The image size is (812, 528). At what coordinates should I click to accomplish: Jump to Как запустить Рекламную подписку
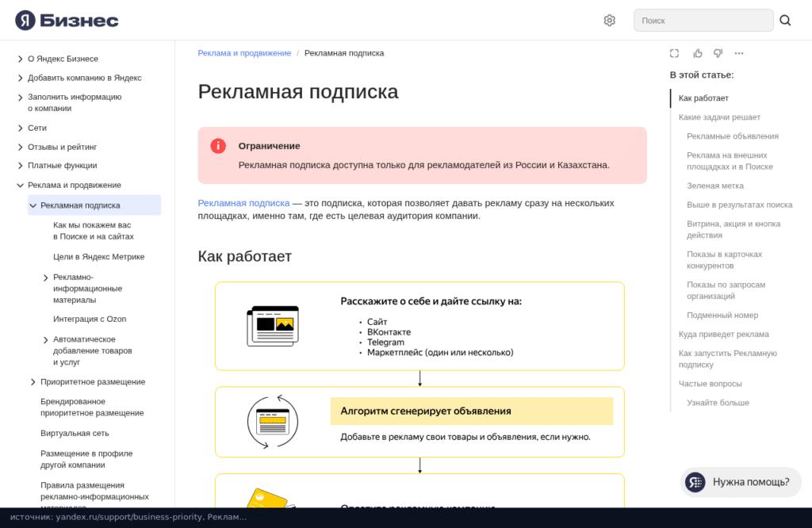click(x=728, y=358)
